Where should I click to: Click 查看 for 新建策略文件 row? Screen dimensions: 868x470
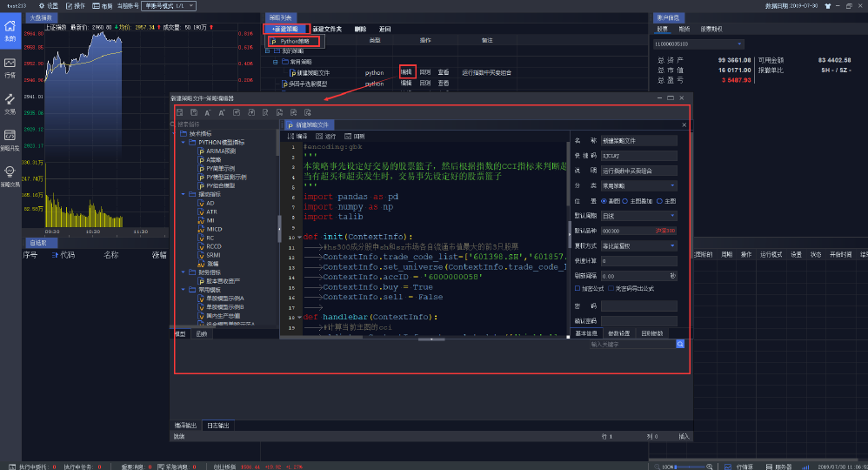click(444, 72)
